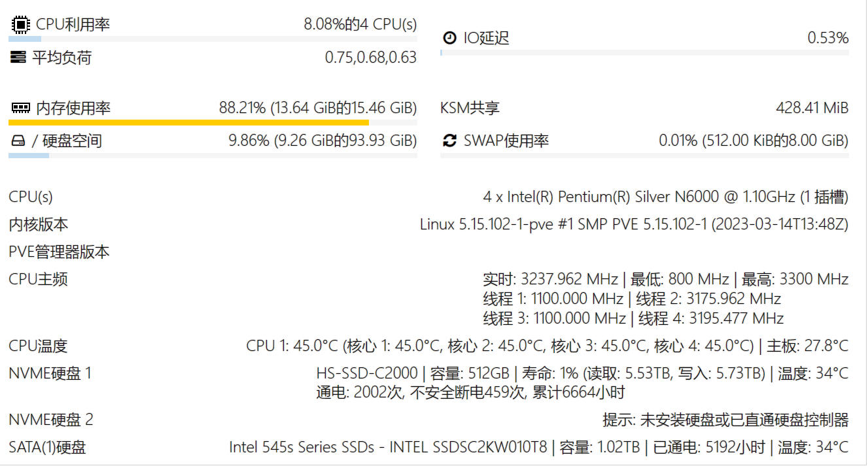Click the CPU usage progress bar
Image resolution: width=868 pixels, height=468 pixels.
[213, 39]
